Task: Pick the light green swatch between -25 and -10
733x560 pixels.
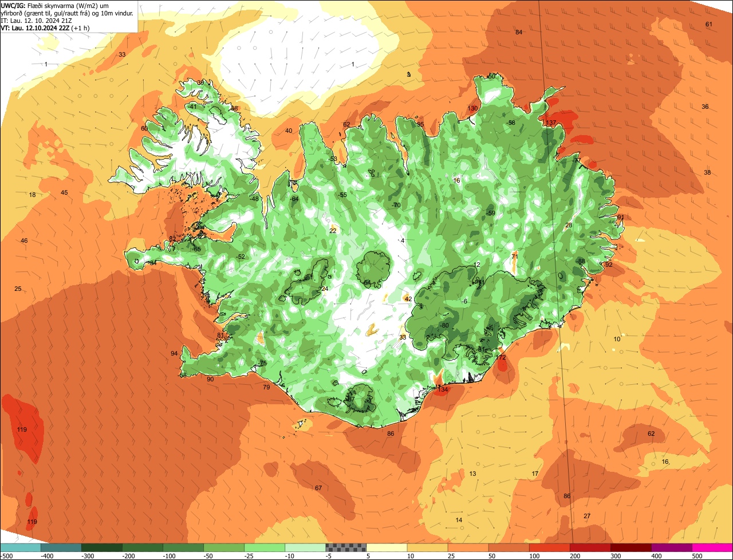Action: point(264,547)
